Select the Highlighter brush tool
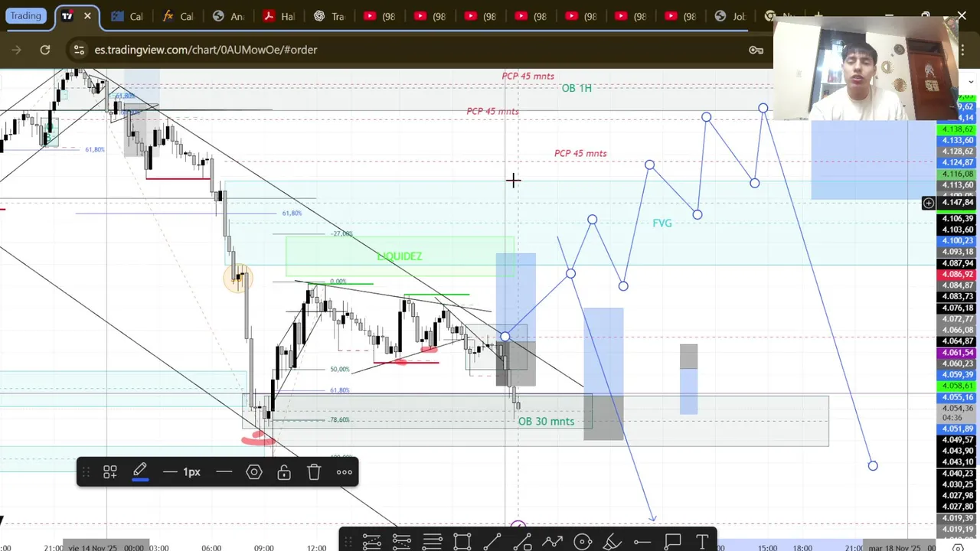980x551 pixels. click(612, 542)
